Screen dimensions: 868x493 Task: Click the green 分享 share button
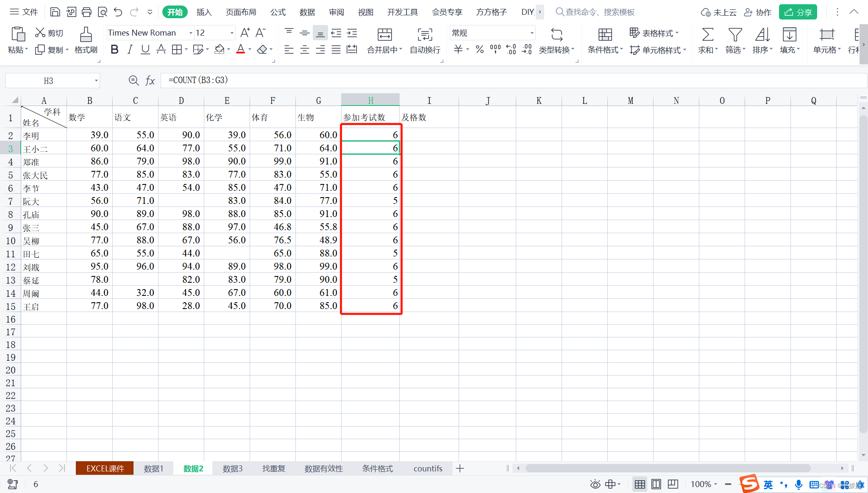[798, 12]
